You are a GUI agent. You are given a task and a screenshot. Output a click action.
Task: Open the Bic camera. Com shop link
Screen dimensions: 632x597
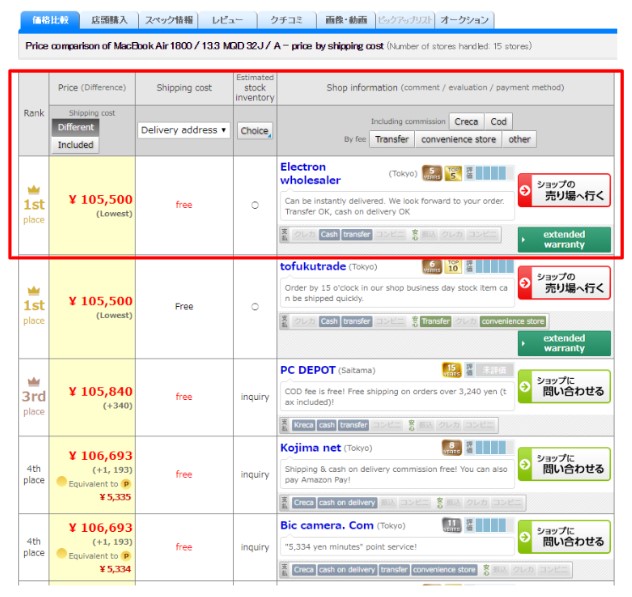click(x=327, y=525)
